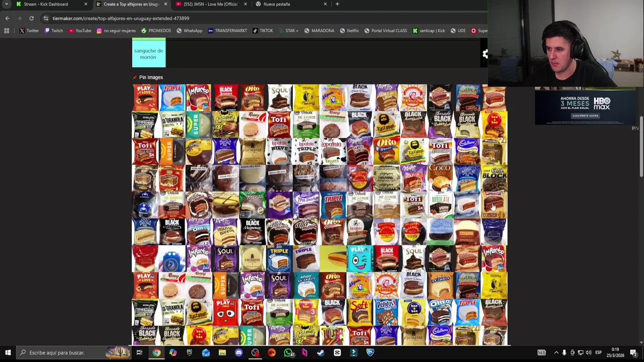Image resolution: width=644 pixels, height=362 pixels.
Task: Open the PROMIEDOS bookmark
Action: pyautogui.click(x=156, y=31)
